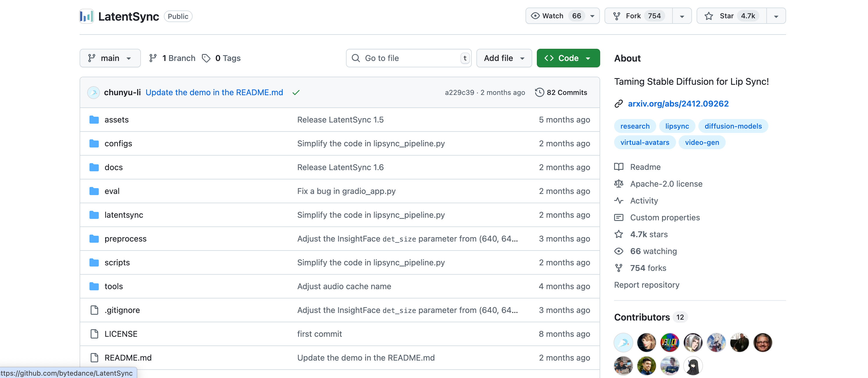Open commit hash a229c39
Screen dimensions: 868x378
pos(459,92)
